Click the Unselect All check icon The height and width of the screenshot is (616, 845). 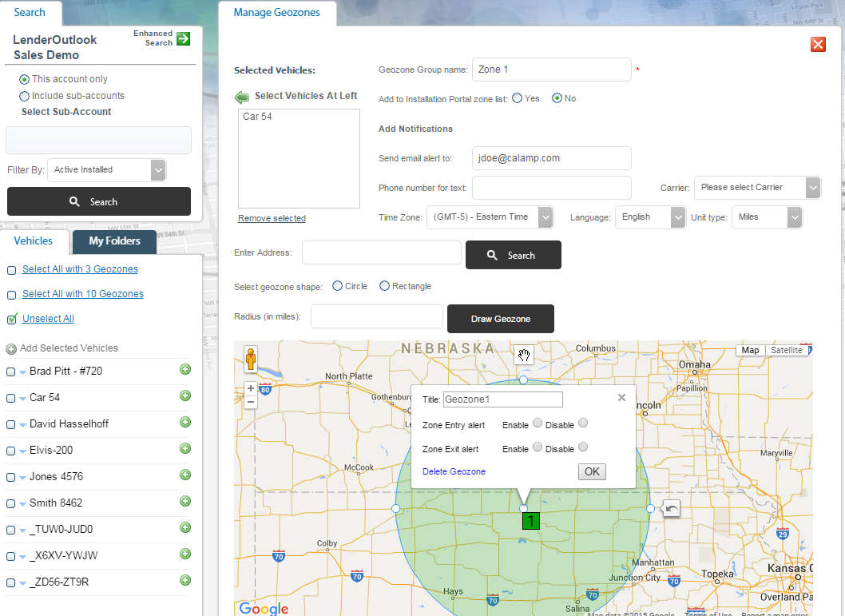12,319
